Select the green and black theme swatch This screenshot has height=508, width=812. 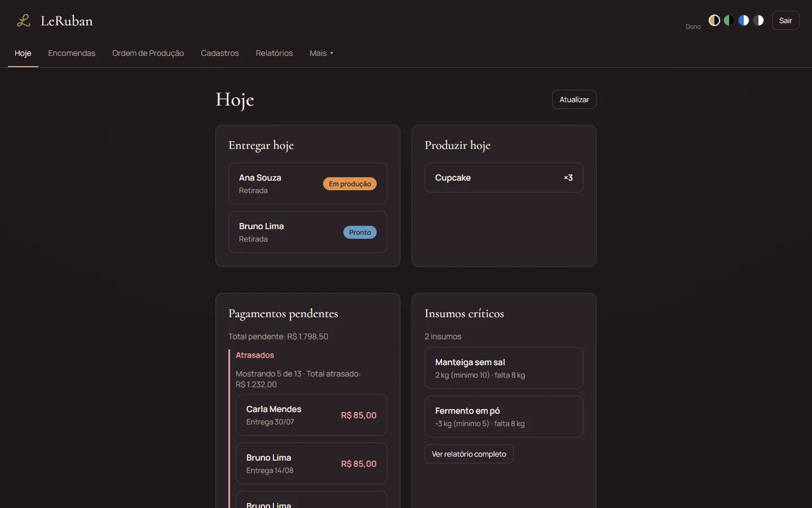[729, 20]
